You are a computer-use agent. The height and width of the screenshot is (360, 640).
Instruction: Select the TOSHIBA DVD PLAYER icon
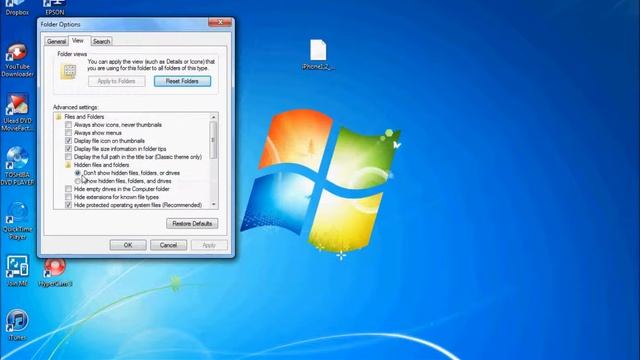click(17, 166)
